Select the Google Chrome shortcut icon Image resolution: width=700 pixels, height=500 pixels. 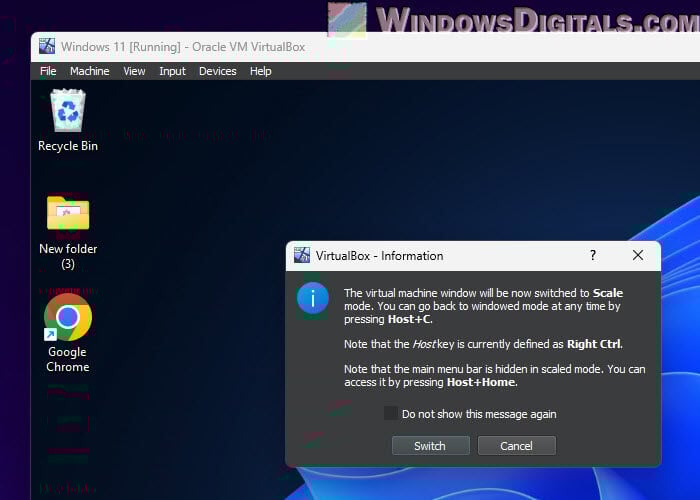(x=68, y=317)
